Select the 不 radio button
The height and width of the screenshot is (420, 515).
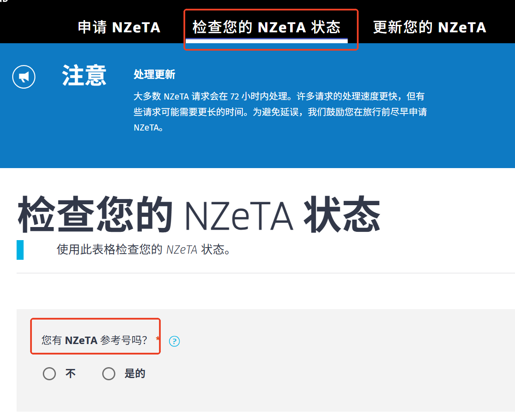tap(49, 374)
